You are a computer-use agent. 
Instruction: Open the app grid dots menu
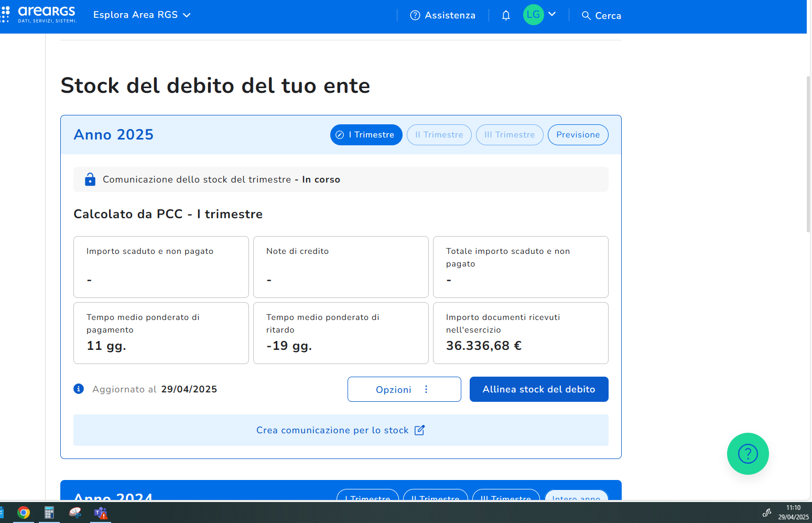(x=5, y=14)
